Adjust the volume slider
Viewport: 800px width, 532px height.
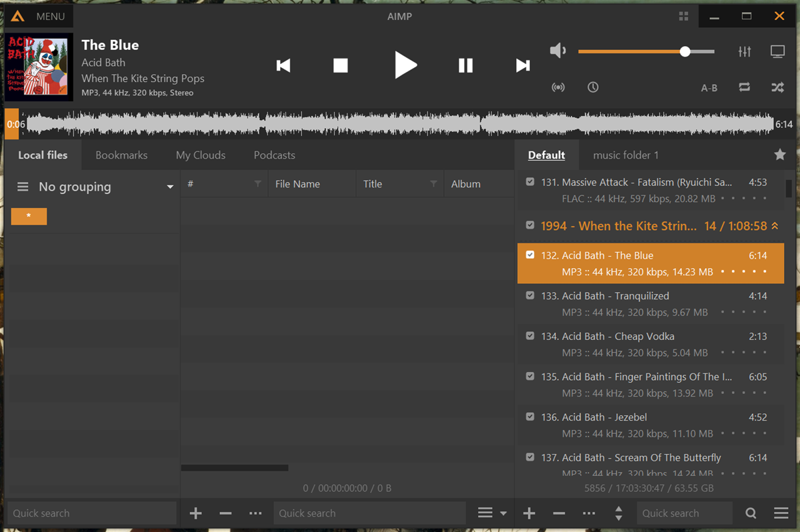point(646,51)
